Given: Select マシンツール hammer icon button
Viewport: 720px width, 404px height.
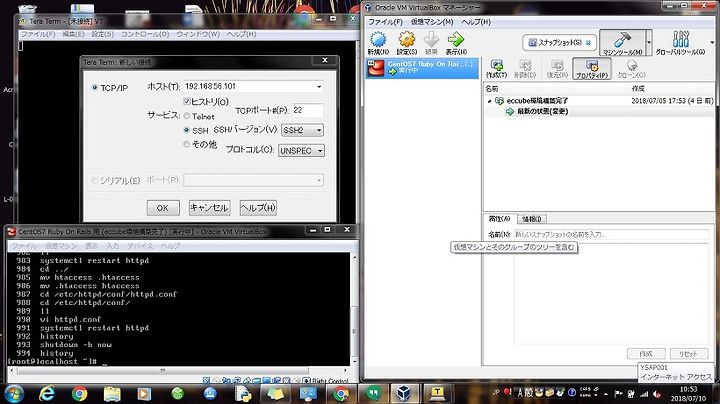Looking at the screenshot, I should tap(622, 43).
